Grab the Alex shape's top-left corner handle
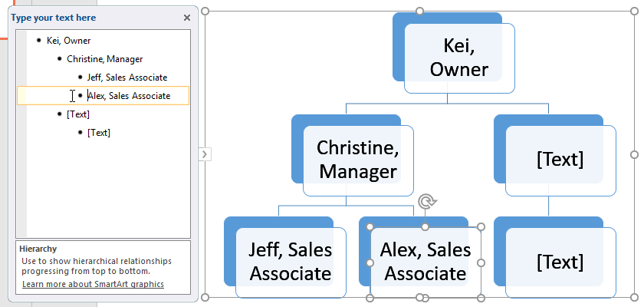Screen dimensions: 644x307 (370, 227)
